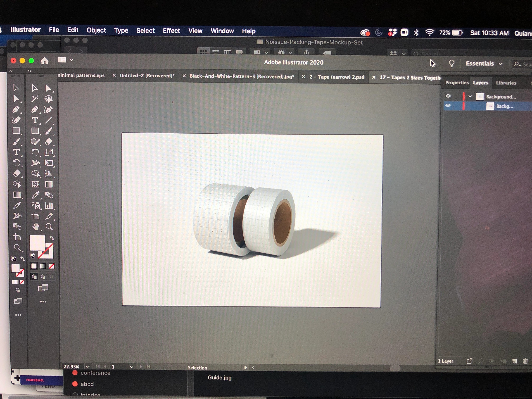Viewport: 532px width, 399px height.
Task: Click the large Fill color swatch
Action: click(37, 243)
